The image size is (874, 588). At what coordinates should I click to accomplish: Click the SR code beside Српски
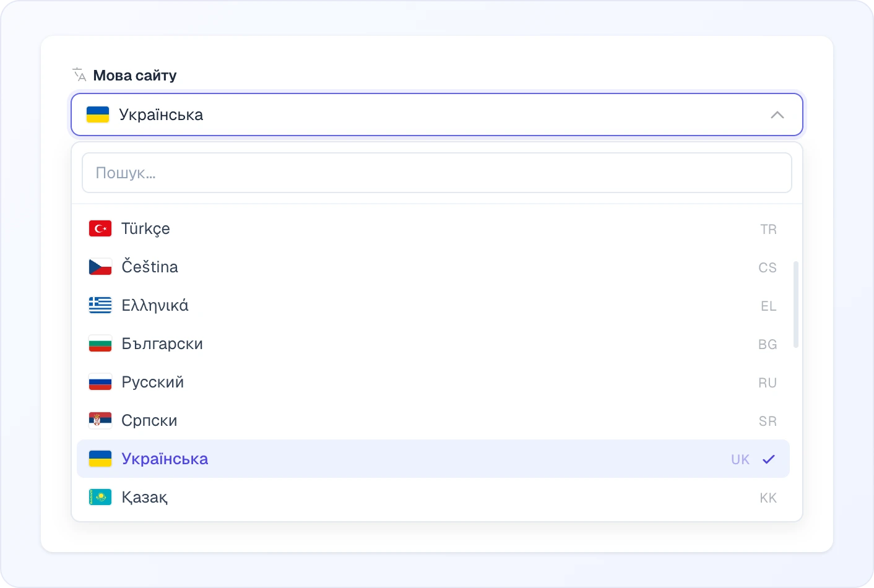768,421
